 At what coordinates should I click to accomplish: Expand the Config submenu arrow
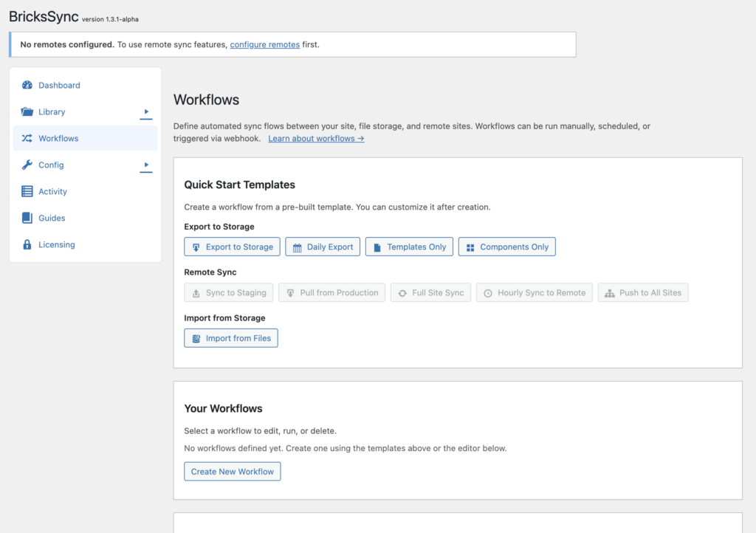146,165
